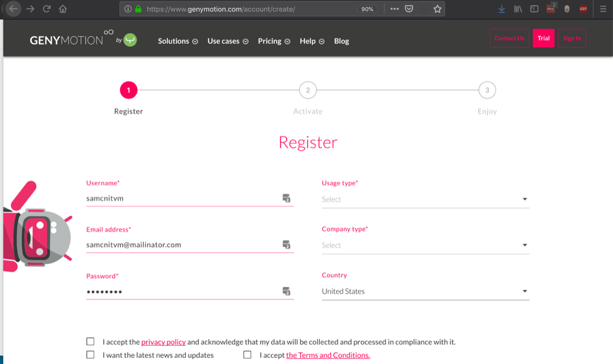This screenshot has width=613, height=364.
Task: Click the browser reload icon
Action: pyautogui.click(x=47, y=9)
